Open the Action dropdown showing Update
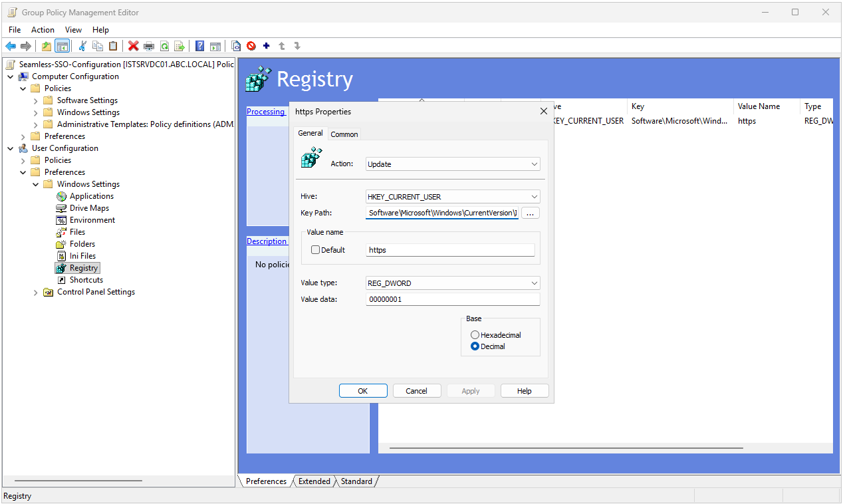The height and width of the screenshot is (504, 843). (453, 164)
